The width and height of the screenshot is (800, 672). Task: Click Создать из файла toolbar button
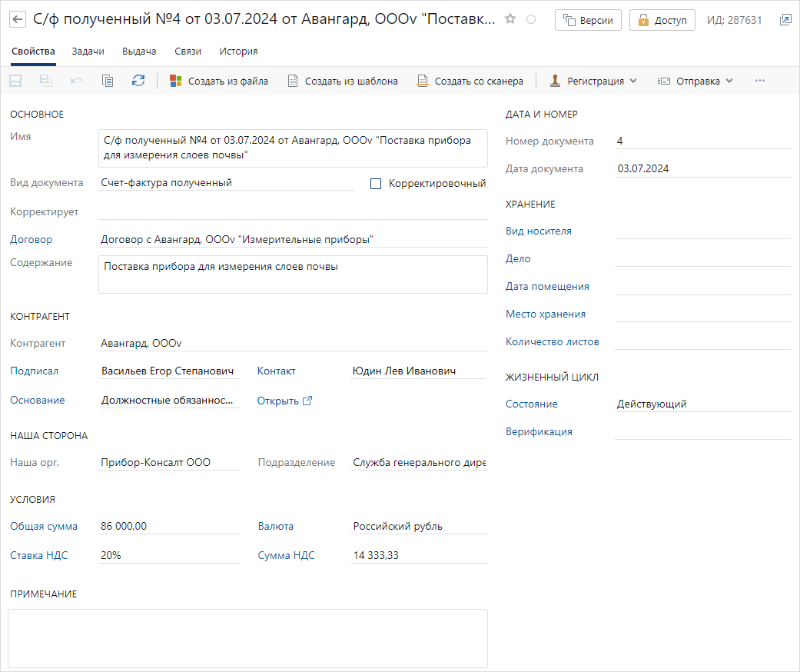click(218, 81)
